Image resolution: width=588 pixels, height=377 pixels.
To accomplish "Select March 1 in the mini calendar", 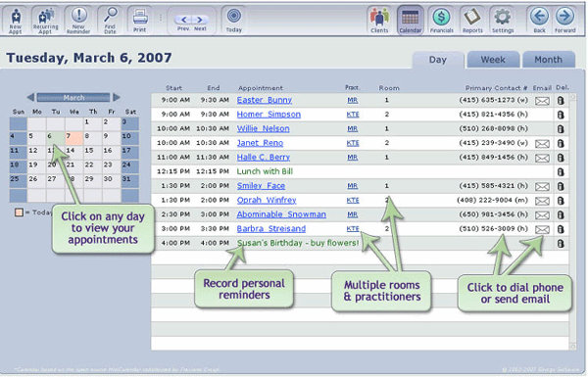I will tap(93, 123).
